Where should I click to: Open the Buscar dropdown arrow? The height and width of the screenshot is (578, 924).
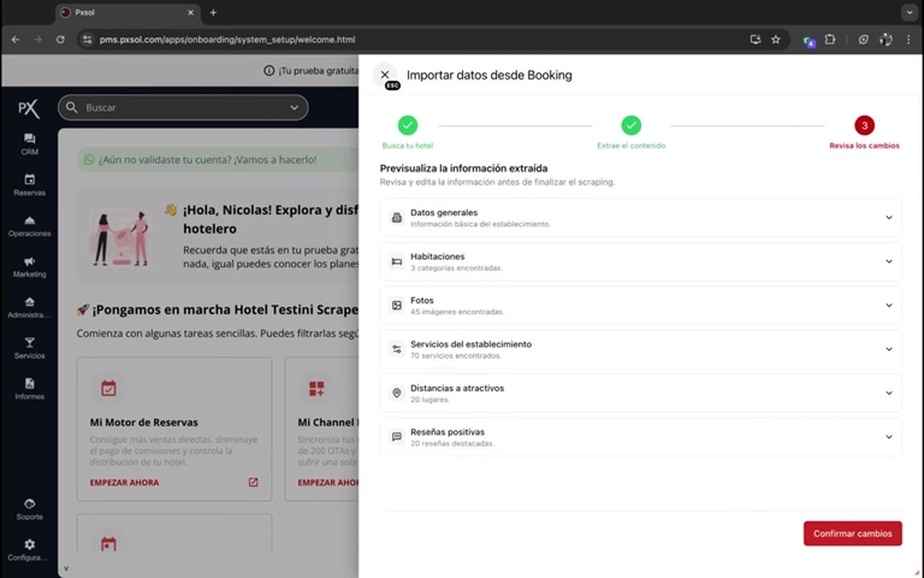(294, 107)
